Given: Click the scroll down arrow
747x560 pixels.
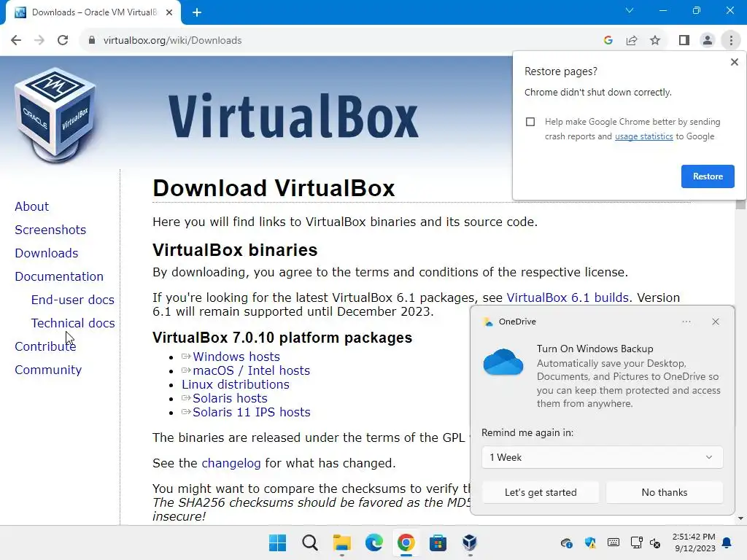Looking at the screenshot, I should click(740, 518).
